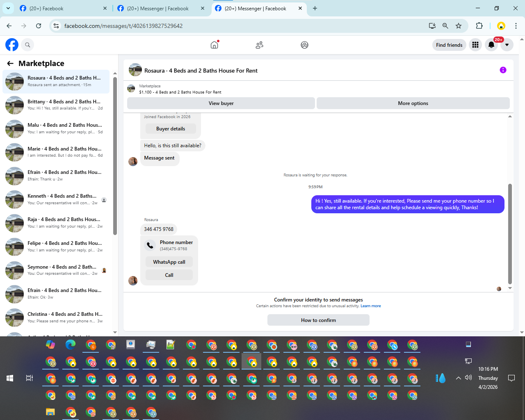
Task: Expand the Facebook account dropdown arrow
Action: (x=507, y=45)
